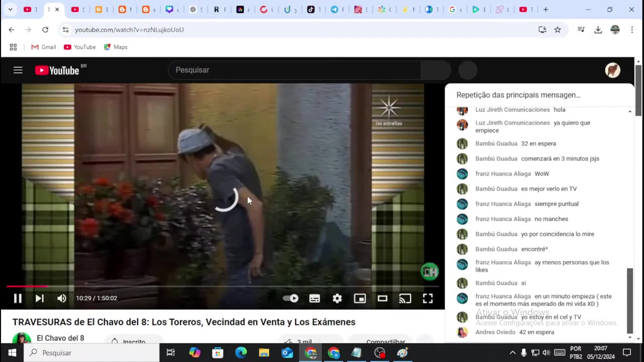Click the El Chavo del 8 channel name
644x362 pixels.
coord(60,338)
